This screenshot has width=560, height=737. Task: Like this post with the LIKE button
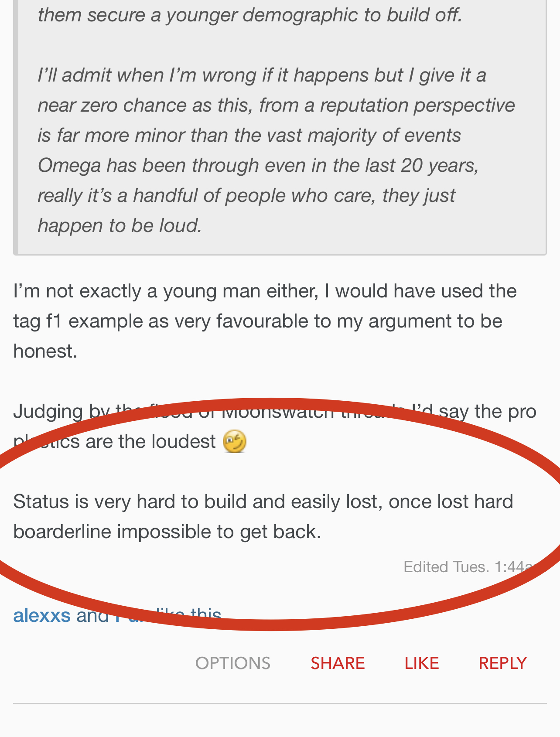coord(421,663)
